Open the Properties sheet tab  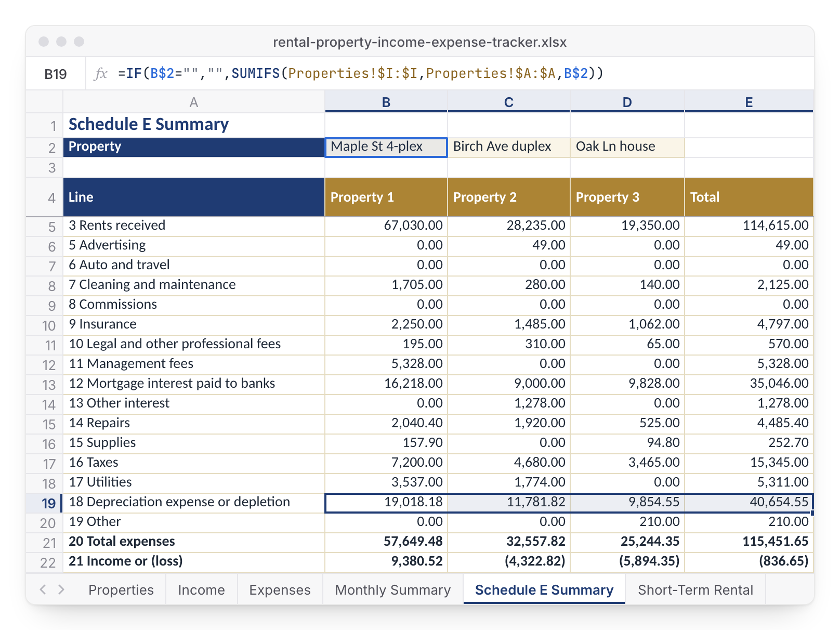[x=121, y=589]
